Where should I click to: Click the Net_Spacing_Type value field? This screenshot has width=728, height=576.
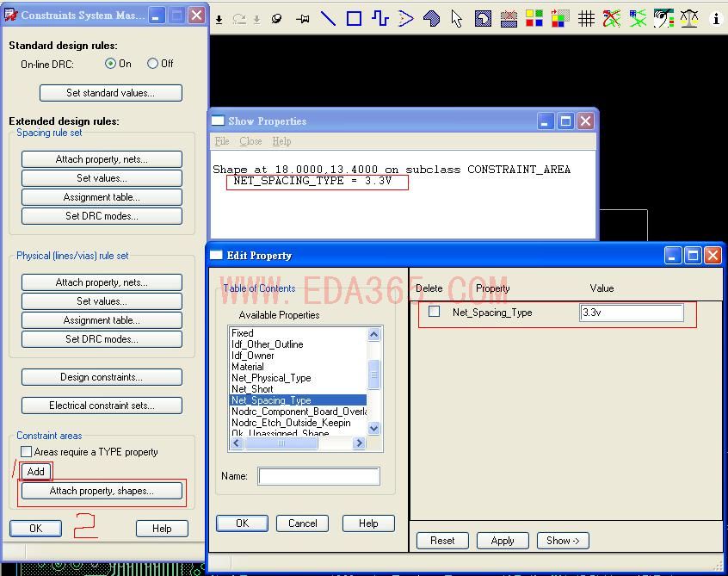click(632, 313)
